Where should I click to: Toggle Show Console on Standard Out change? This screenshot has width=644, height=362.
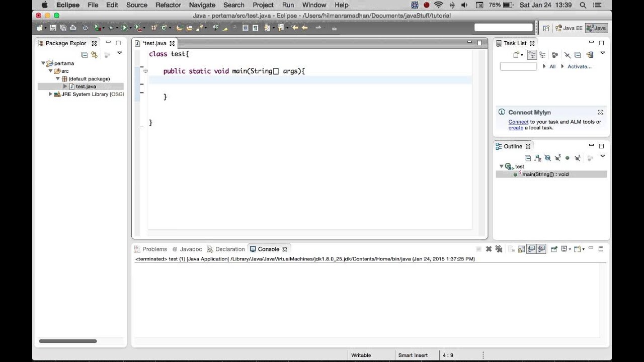point(531,249)
